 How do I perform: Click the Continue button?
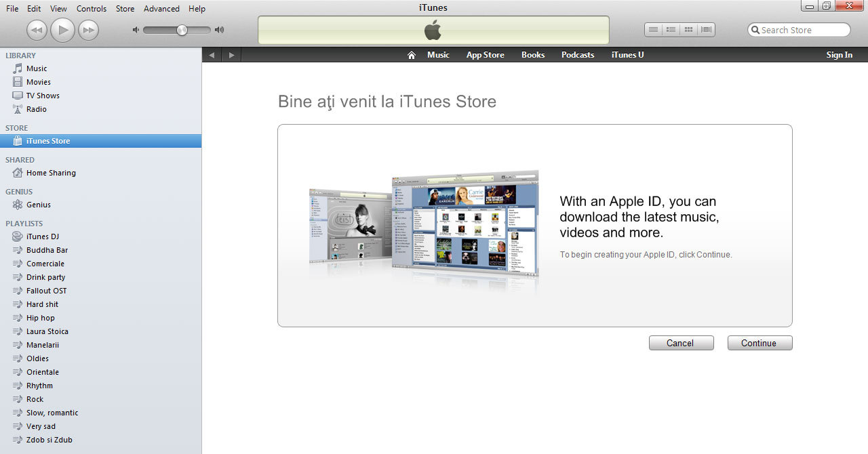point(759,343)
